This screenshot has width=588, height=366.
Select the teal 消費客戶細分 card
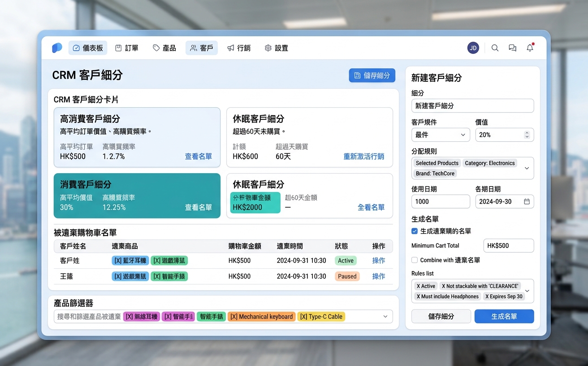click(x=137, y=196)
